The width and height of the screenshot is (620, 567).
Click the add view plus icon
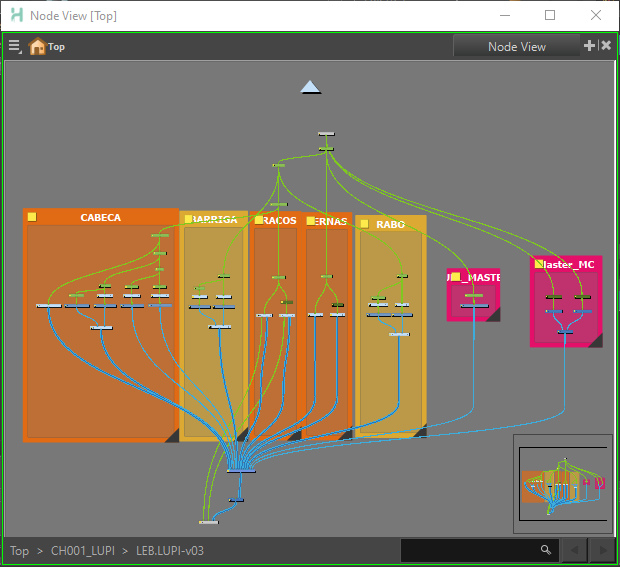[x=590, y=46]
